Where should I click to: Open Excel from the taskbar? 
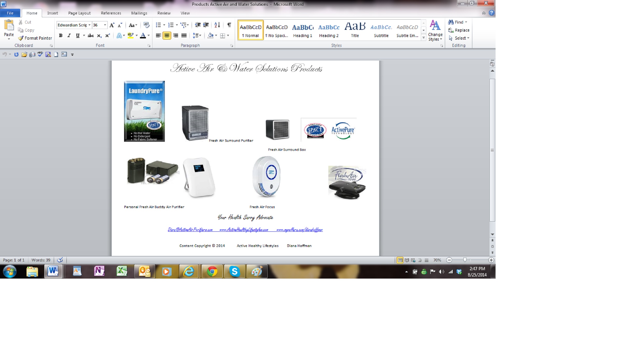click(122, 272)
